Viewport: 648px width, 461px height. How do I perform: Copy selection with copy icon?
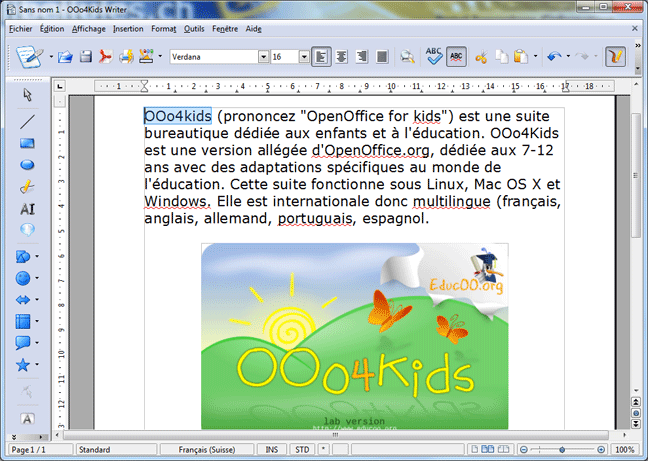pyautogui.click(x=502, y=57)
